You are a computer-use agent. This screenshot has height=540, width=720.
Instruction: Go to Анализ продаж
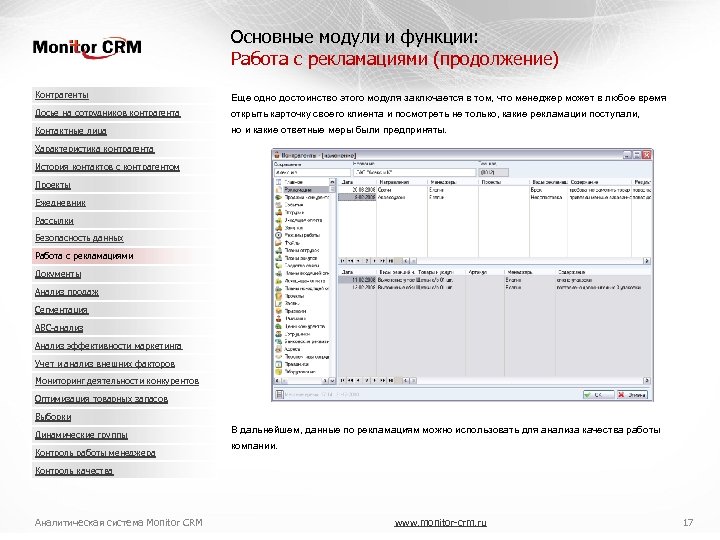(67, 292)
